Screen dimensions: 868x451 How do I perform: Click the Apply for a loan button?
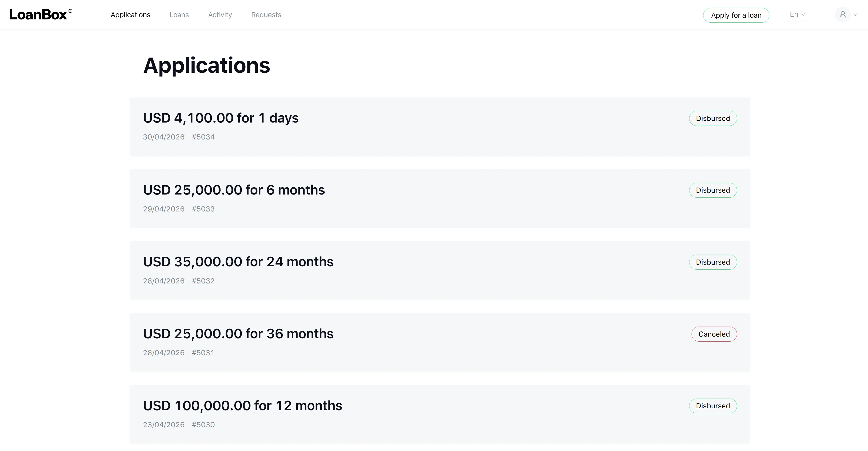pyautogui.click(x=736, y=15)
